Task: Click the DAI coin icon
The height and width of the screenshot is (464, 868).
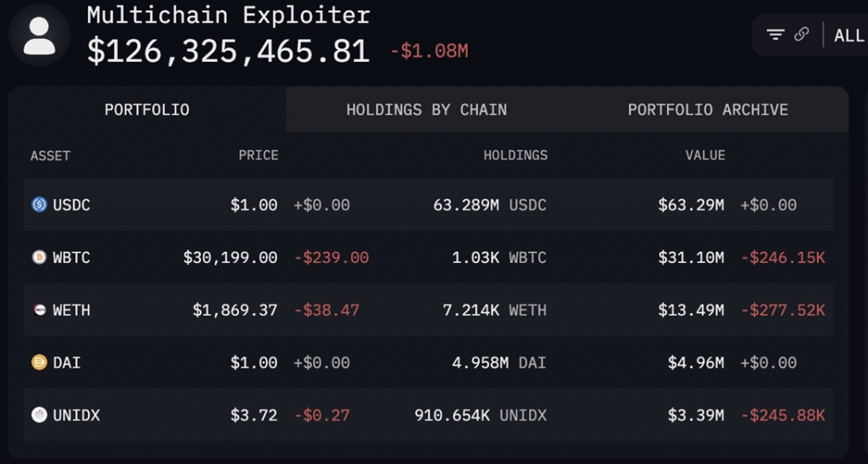Action: coord(39,362)
